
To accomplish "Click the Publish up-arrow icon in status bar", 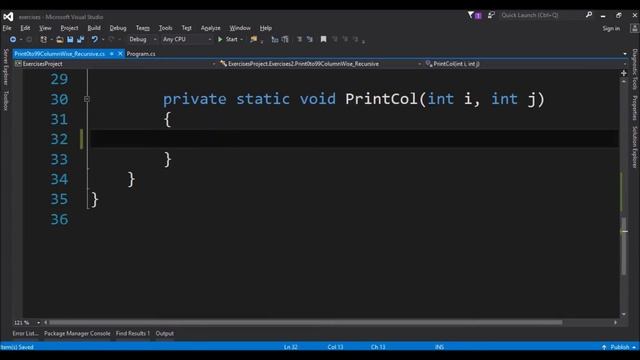I will point(604,347).
